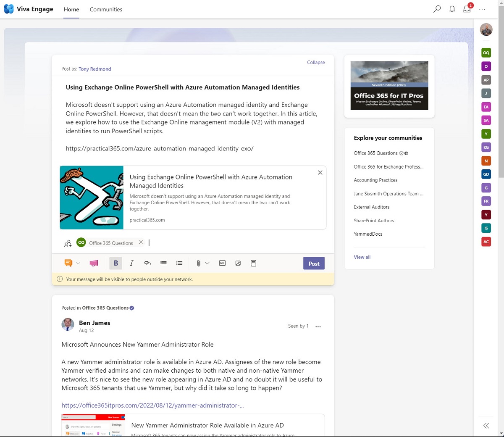The width and height of the screenshot is (504, 437).
Task: Open the KG community icon
Action: click(x=486, y=147)
